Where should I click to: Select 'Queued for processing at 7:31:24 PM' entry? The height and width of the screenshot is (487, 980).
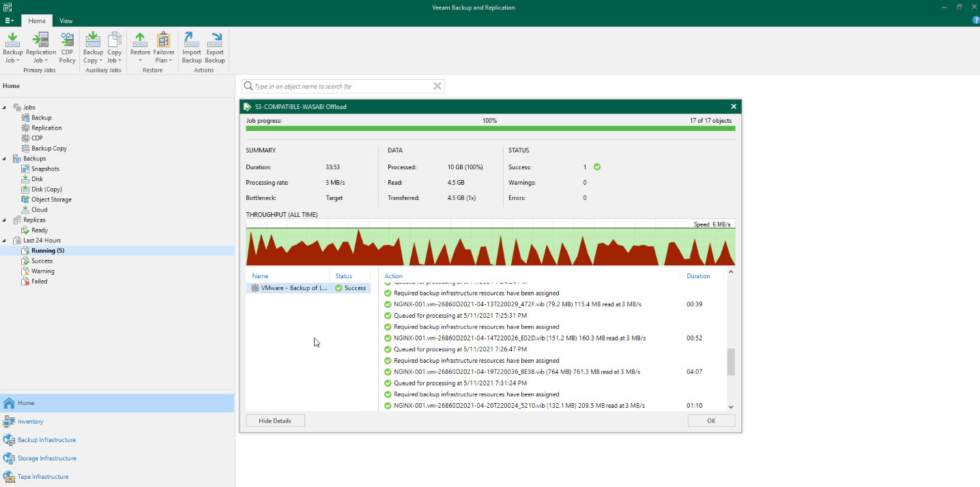pos(552,383)
